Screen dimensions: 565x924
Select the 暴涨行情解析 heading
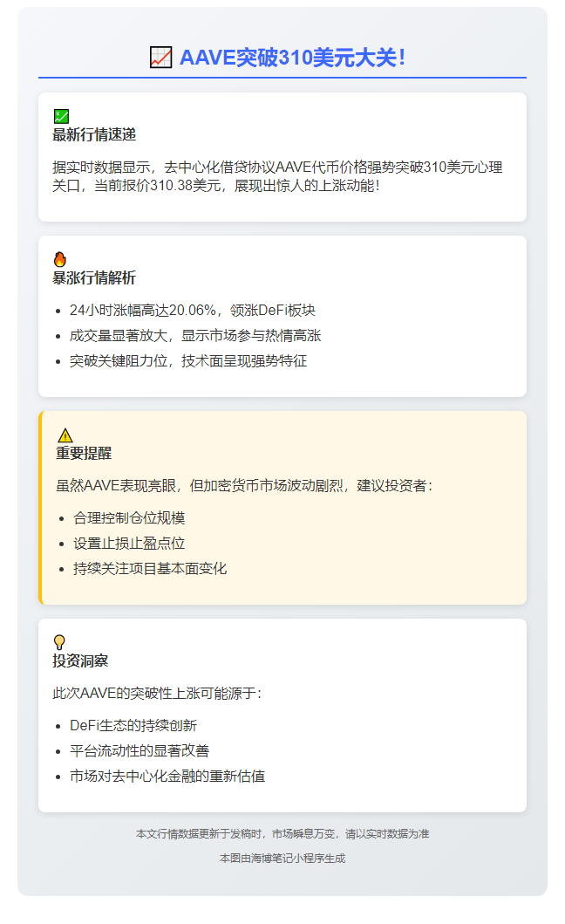tap(94, 278)
